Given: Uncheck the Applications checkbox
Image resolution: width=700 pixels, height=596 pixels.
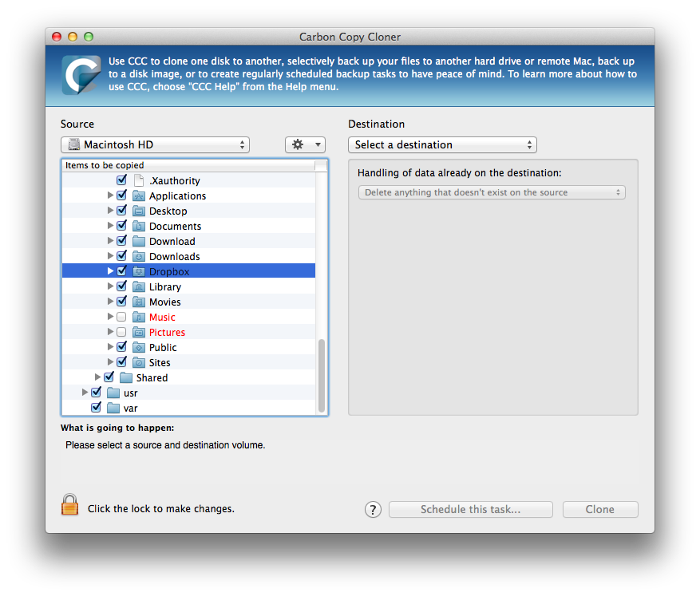Looking at the screenshot, I should coord(121,195).
